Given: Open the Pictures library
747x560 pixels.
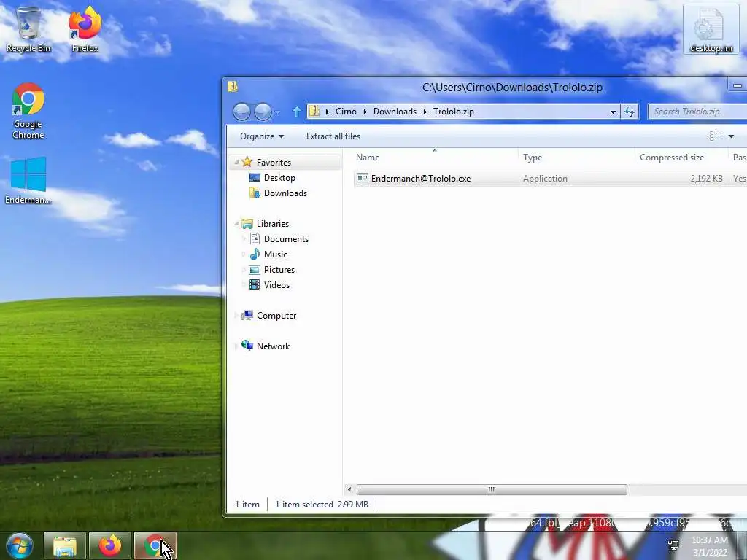Looking at the screenshot, I should click(279, 270).
